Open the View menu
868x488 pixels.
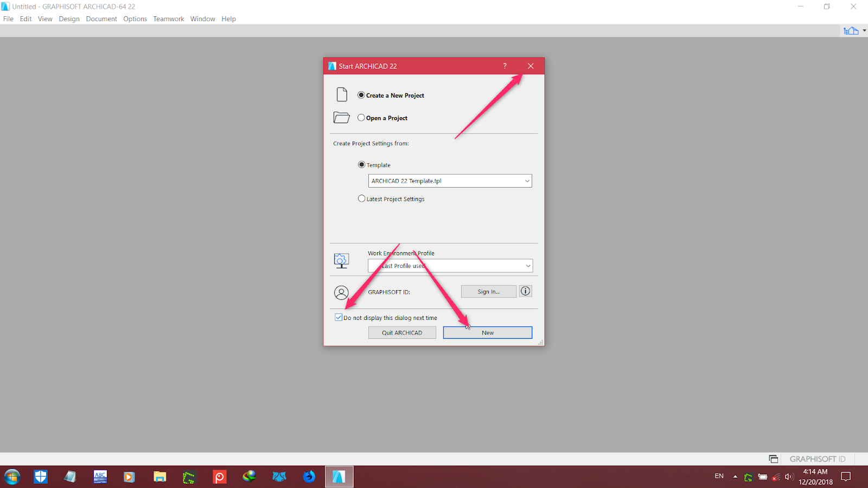[45, 18]
